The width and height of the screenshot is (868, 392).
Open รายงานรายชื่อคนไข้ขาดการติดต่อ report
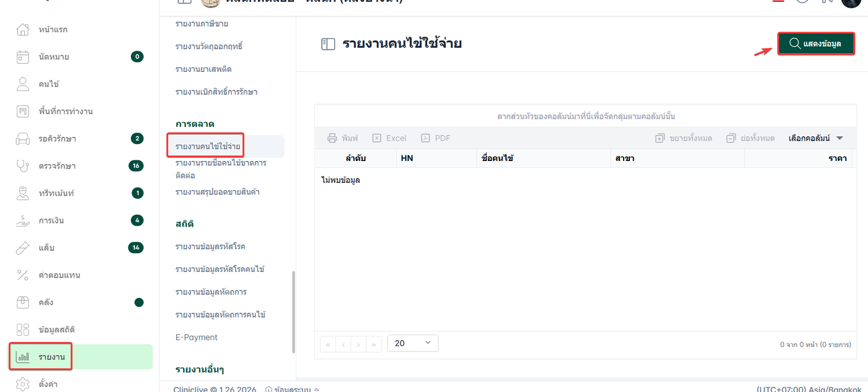coord(221,169)
